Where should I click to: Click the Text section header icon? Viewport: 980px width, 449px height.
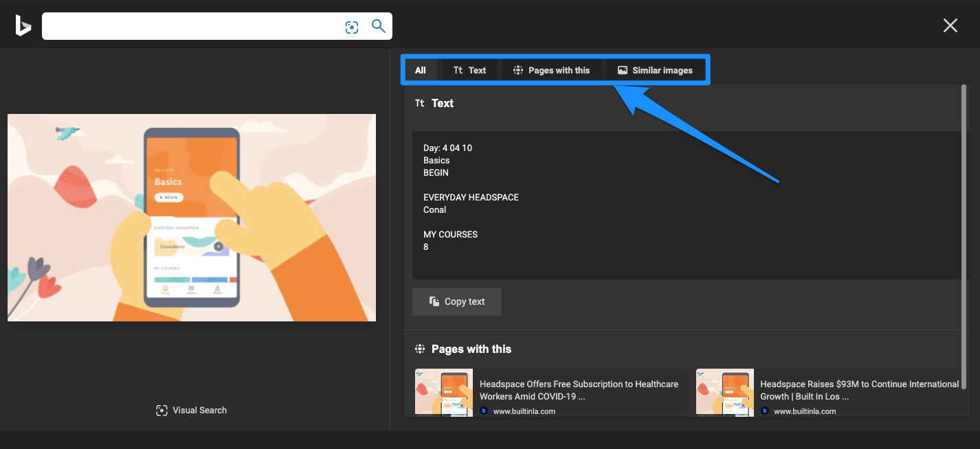[419, 103]
